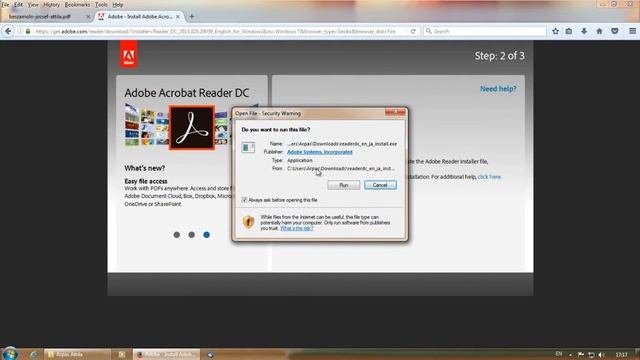Viewport: 640px width, 360px height.
Task: Click the application file icon in dialog
Action: 248,147
